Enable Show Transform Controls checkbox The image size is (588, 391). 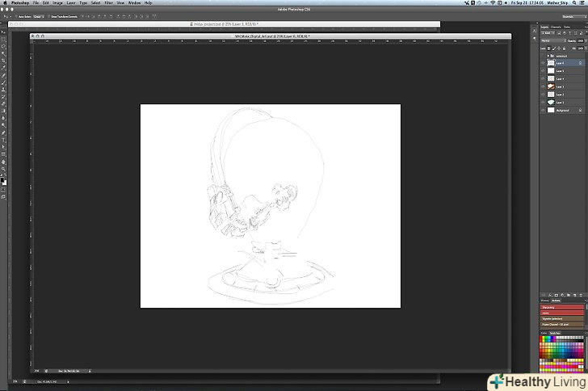(52, 15)
